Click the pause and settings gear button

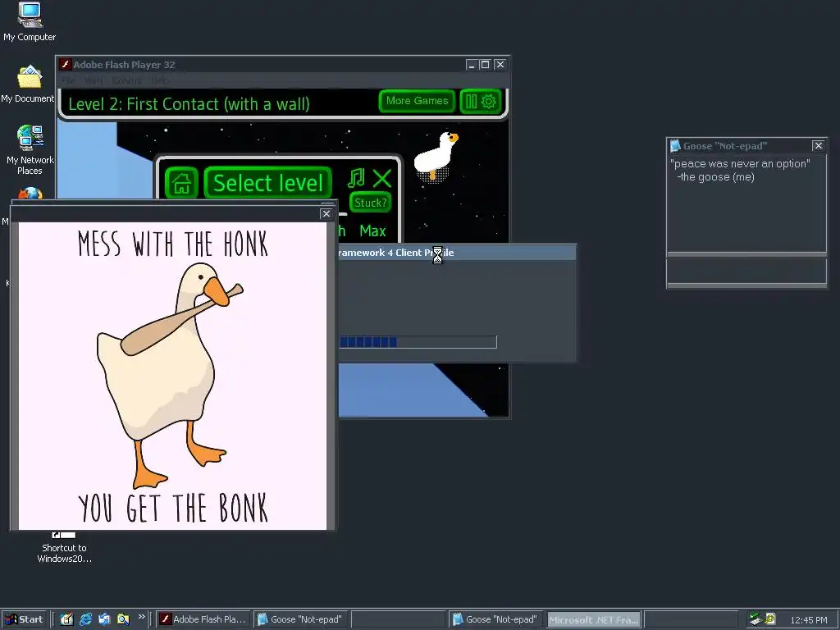[481, 101]
